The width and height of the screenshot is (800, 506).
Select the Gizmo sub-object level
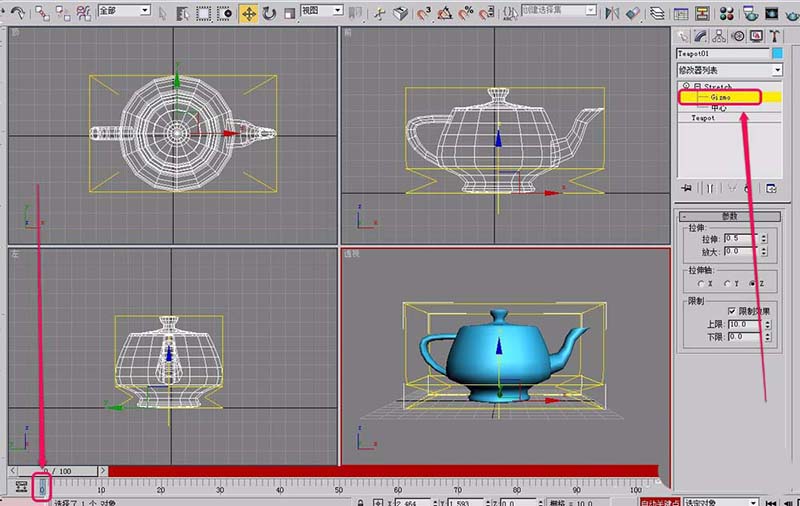720,96
